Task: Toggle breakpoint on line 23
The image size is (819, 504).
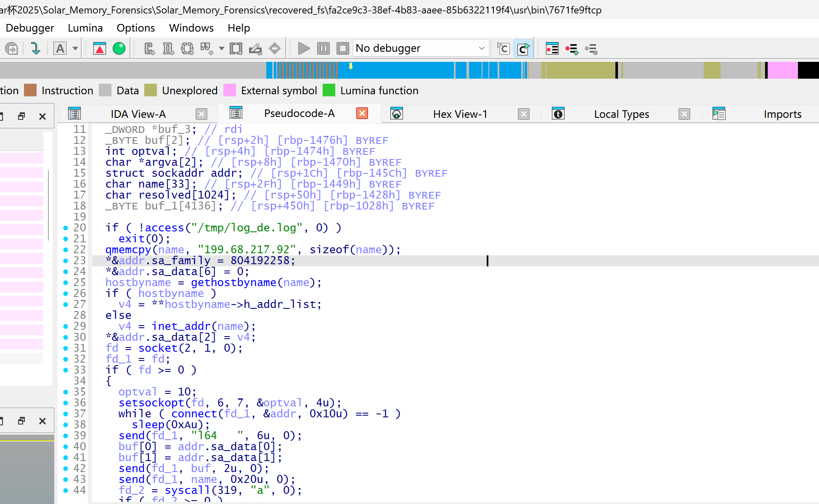Action: coord(66,261)
